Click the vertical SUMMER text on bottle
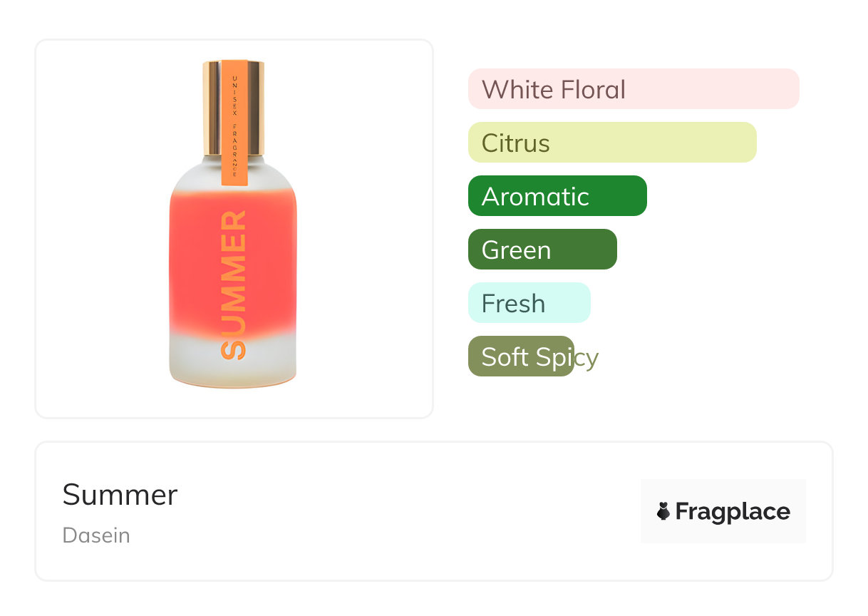 pos(233,284)
